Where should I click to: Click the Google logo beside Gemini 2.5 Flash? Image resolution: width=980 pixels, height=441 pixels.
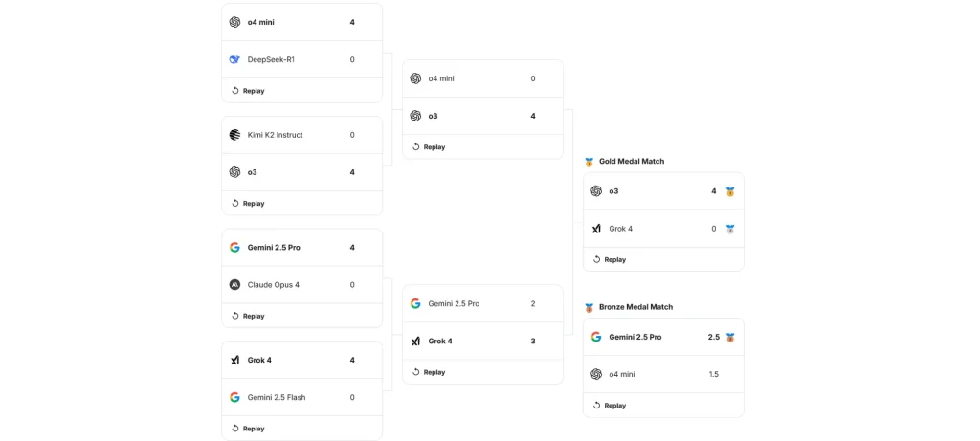(234, 397)
